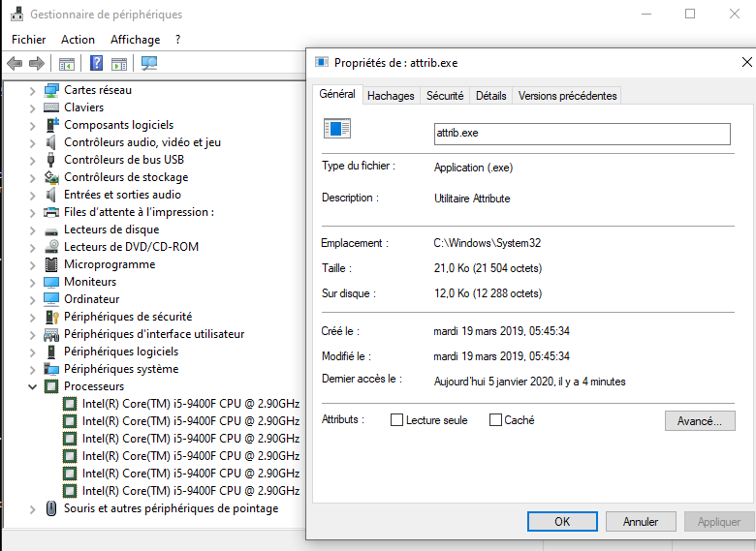Collapse the Processeurs node
The height and width of the screenshot is (551, 756).
(x=32, y=386)
